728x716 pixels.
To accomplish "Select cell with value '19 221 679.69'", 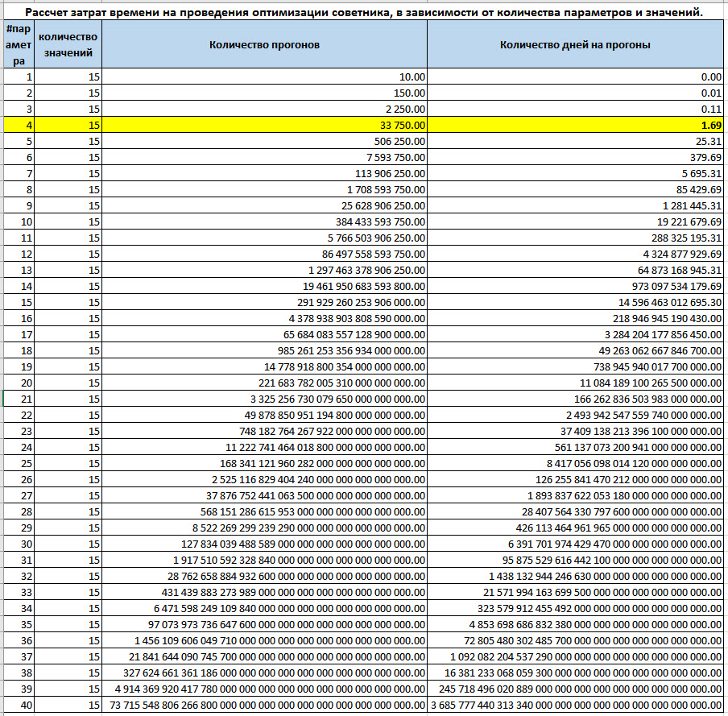I will (x=575, y=221).
